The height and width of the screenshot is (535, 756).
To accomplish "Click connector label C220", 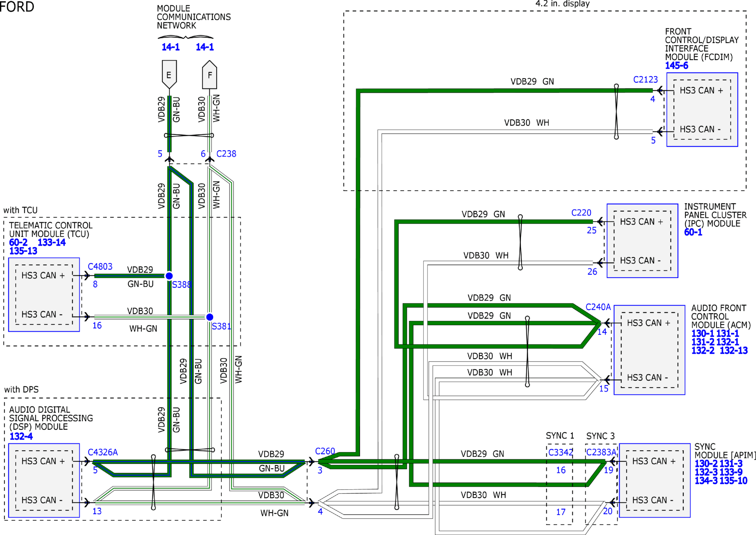I will pyautogui.click(x=581, y=213).
